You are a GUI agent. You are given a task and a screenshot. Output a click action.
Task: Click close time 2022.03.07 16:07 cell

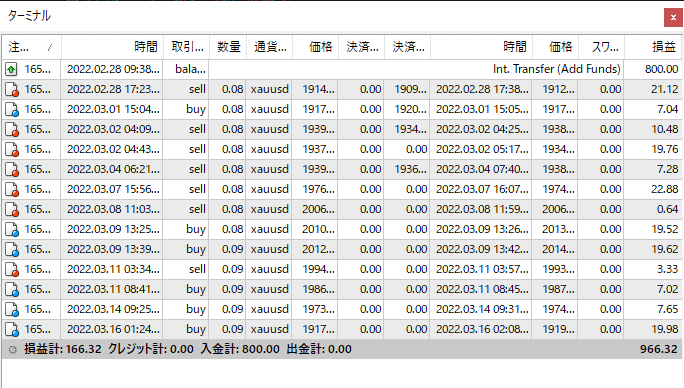tap(482, 189)
